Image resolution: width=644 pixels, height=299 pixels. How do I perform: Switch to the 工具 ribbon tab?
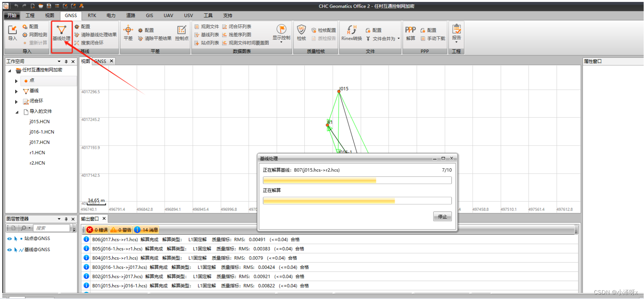pos(208,15)
